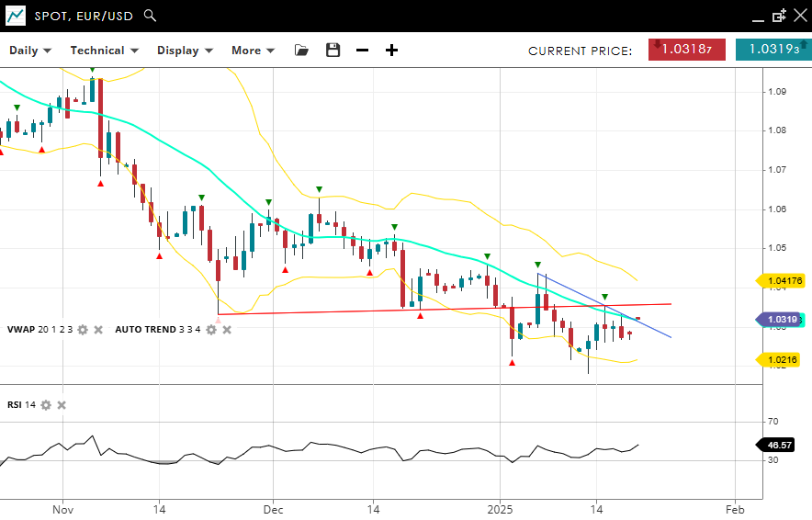Open RSI indicator settings gear
This screenshot has height=520, width=812.
[46, 405]
